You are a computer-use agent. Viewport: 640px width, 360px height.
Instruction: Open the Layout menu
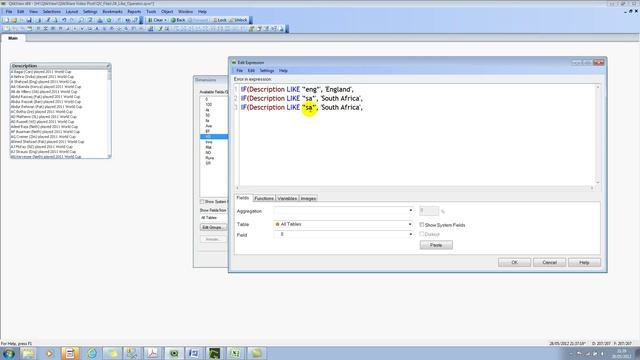pos(72,12)
